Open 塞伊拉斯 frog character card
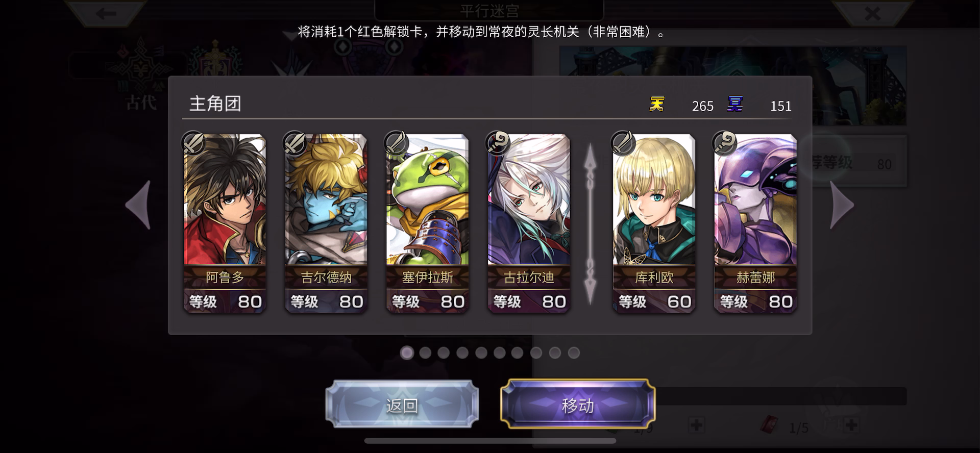The height and width of the screenshot is (453, 980). pyautogui.click(x=427, y=223)
